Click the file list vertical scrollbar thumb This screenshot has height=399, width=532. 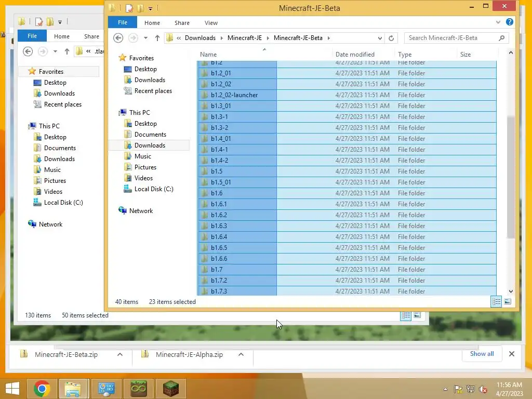click(x=511, y=177)
